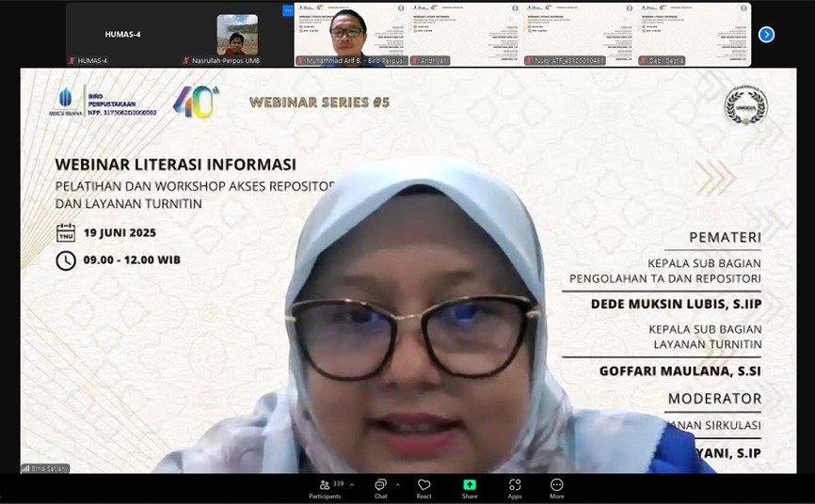Viewport: 815px width, 504px height.
Task: Click the signal strength icon beside Erna
Action: 25,468
